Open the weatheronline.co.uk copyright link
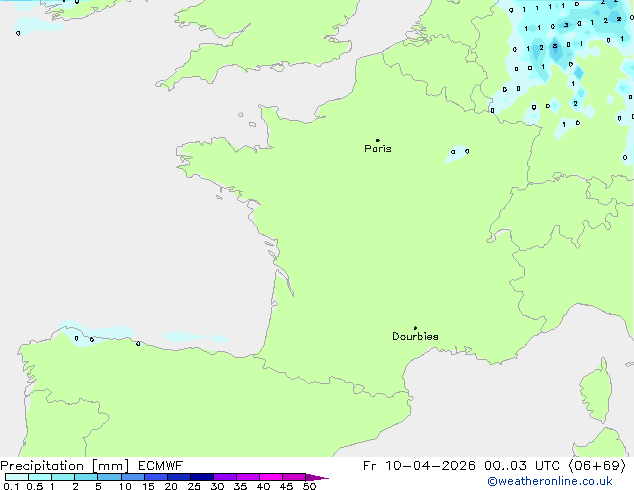Image resolution: width=634 pixels, height=490 pixels. pyautogui.click(x=550, y=481)
